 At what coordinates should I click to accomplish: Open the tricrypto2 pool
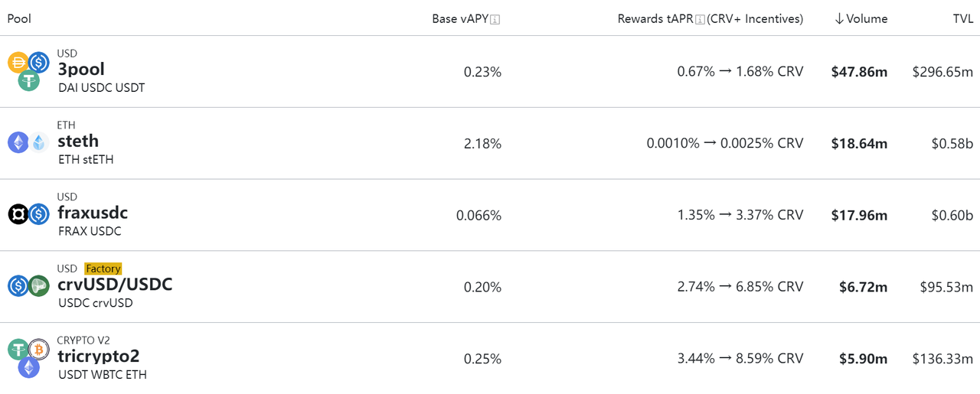(98, 357)
